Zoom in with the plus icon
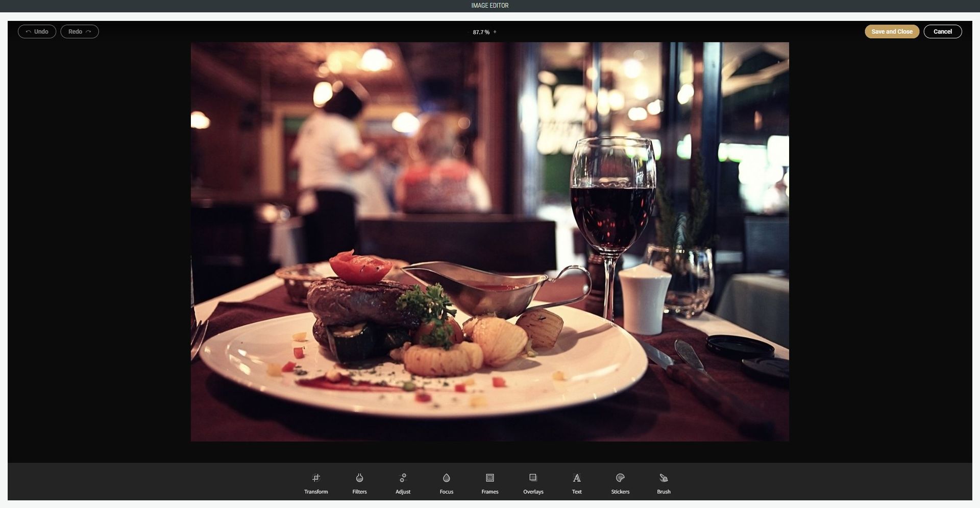Screen dimensions: 980x508 coord(495,32)
